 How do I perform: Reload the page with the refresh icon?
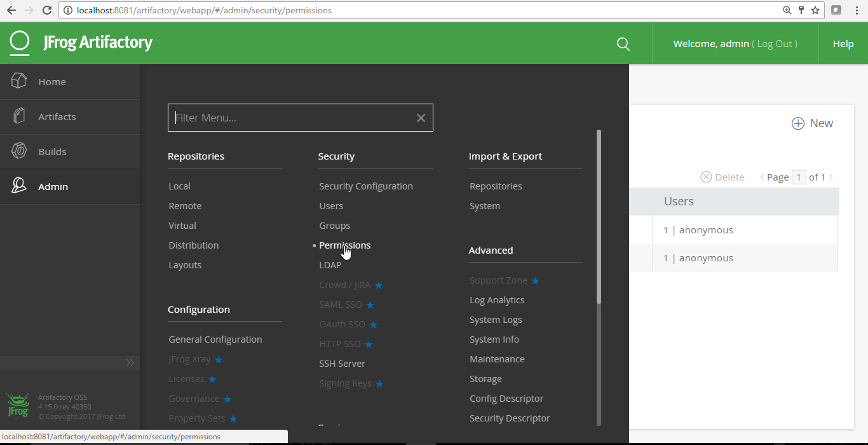[47, 10]
